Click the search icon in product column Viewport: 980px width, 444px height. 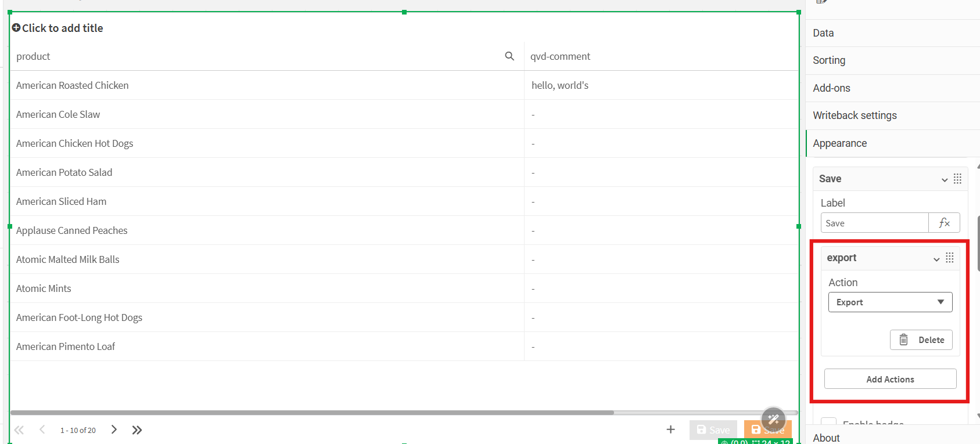pyautogui.click(x=509, y=56)
